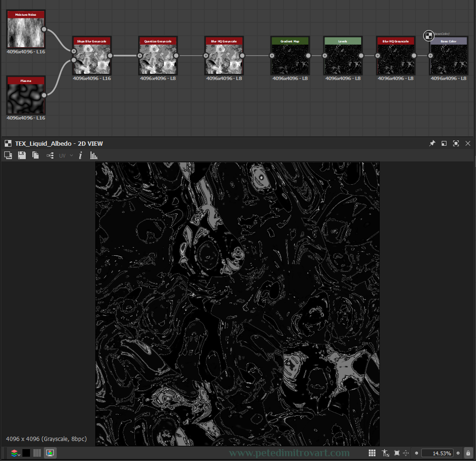The height and width of the screenshot is (461, 476).
Task: Click the node graph link icon
Action: point(50,156)
